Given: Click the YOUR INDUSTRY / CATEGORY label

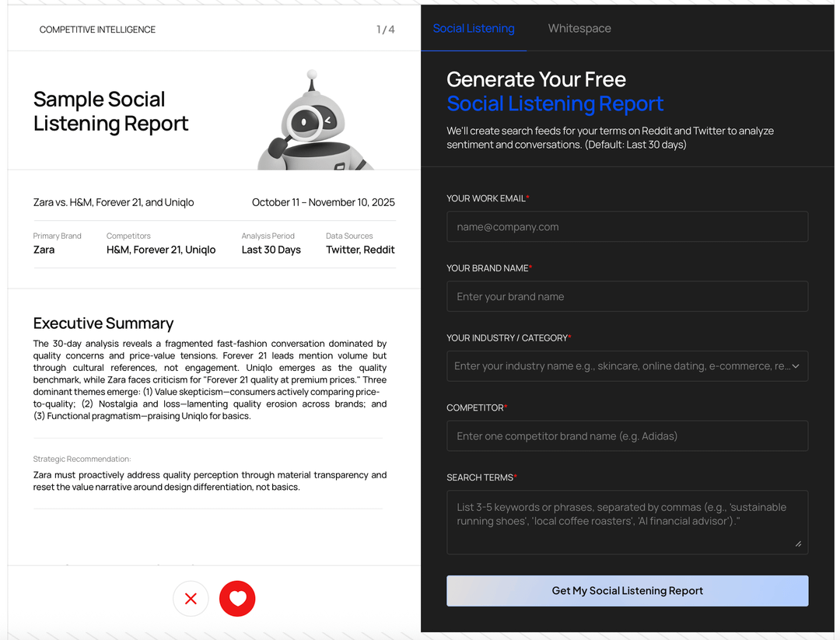Looking at the screenshot, I should click(x=509, y=338).
